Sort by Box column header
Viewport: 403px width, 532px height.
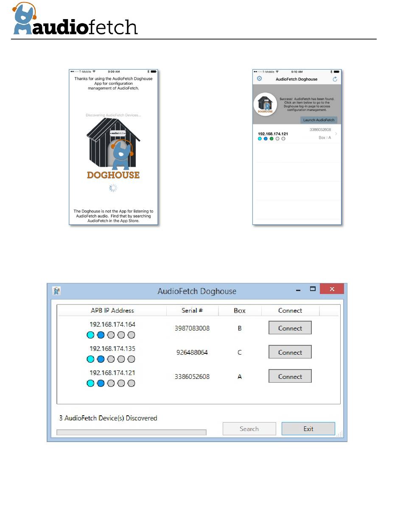[x=240, y=311]
